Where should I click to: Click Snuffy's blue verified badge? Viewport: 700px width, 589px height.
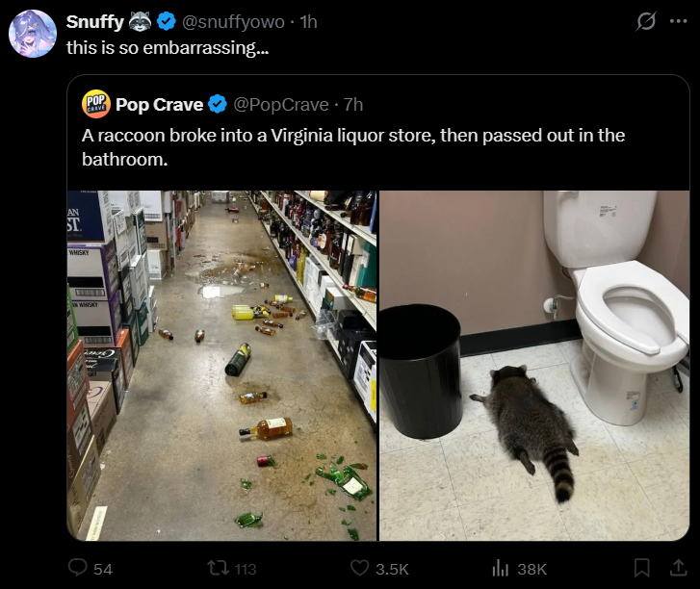[x=165, y=21]
